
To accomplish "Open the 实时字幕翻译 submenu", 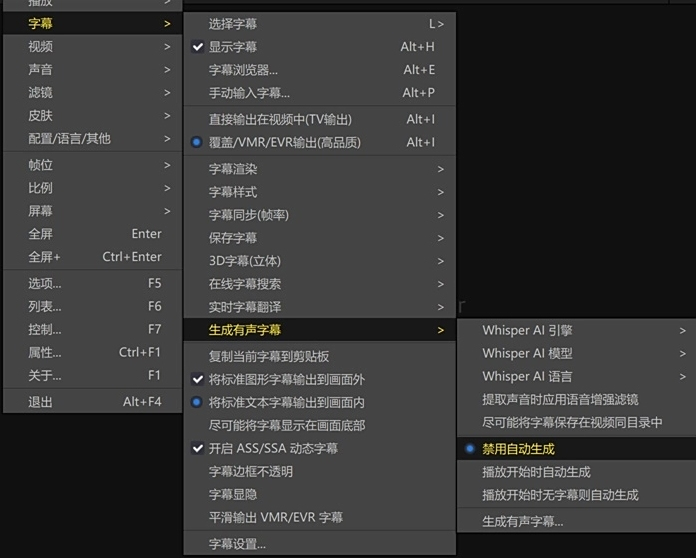I will click(244, 307).
